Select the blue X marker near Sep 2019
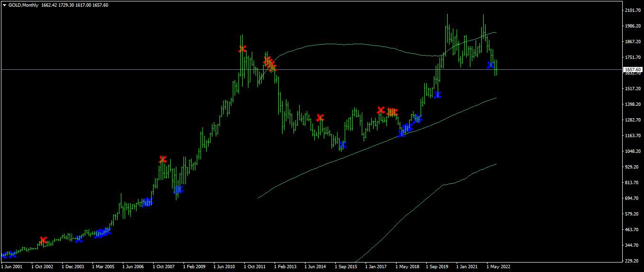 pos(437,95)
